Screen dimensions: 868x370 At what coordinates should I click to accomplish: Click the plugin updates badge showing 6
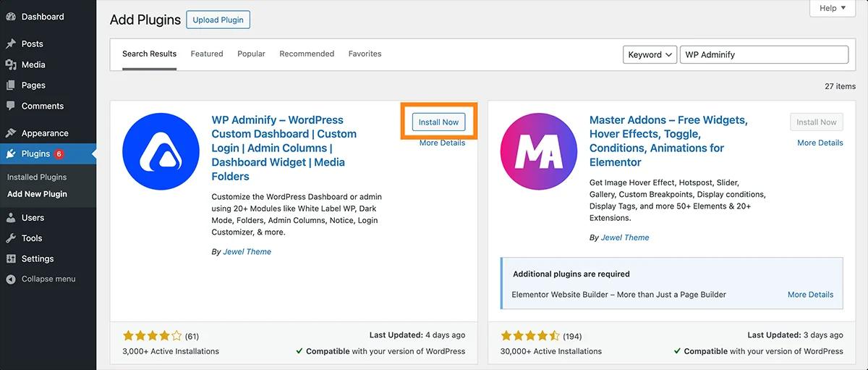59,154
